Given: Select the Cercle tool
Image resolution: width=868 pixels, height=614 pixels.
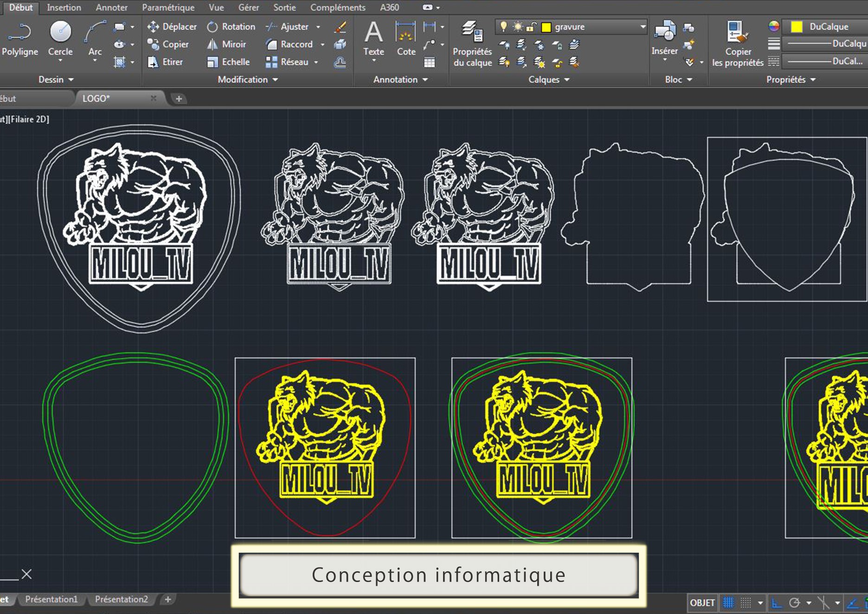Looking at the screenshot, I should click(x=60, y=39).
